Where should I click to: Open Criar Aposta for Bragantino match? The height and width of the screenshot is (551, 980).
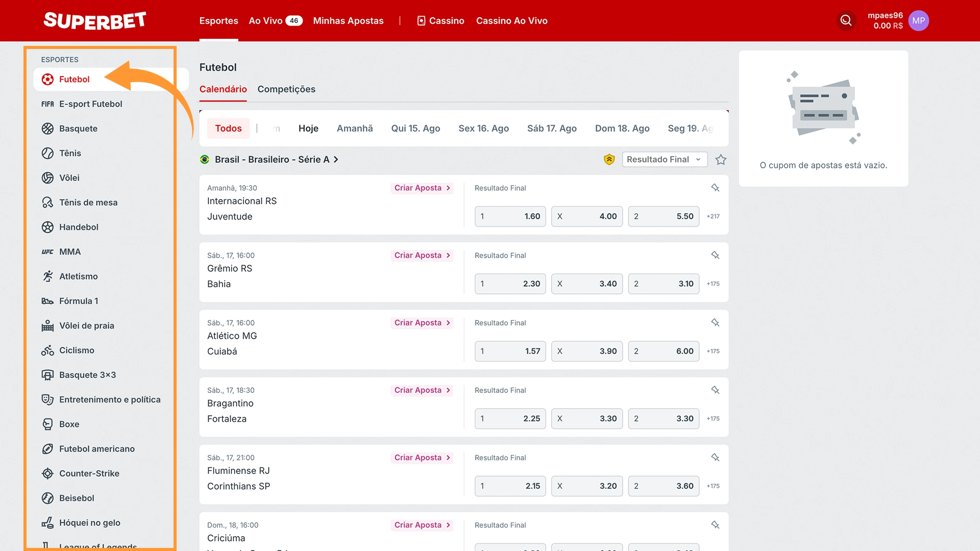tap(422, 390)
